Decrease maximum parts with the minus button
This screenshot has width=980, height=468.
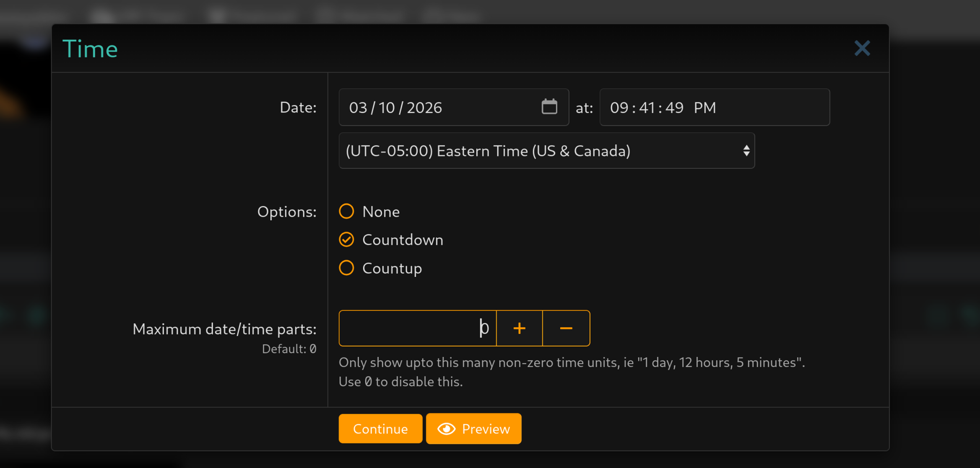point(566,328)
